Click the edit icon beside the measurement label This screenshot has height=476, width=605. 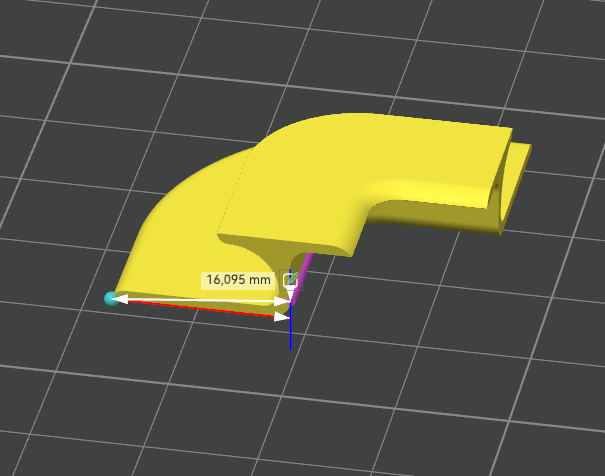click(x=290, y=281)
